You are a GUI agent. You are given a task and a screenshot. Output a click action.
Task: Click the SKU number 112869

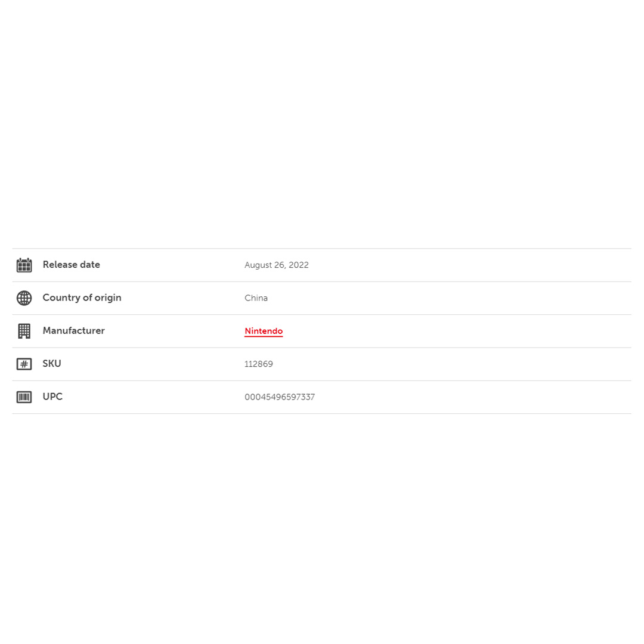point(258,364)
